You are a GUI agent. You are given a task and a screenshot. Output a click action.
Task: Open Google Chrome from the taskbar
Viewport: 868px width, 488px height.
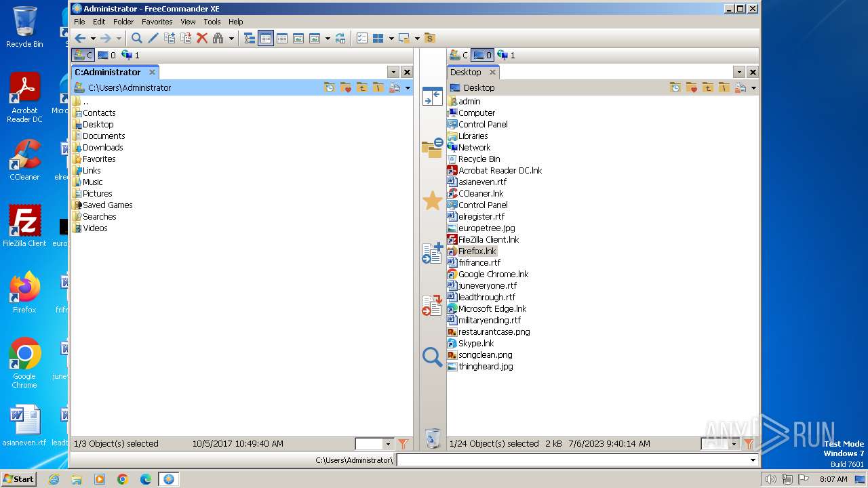click(x=123, y=479)
